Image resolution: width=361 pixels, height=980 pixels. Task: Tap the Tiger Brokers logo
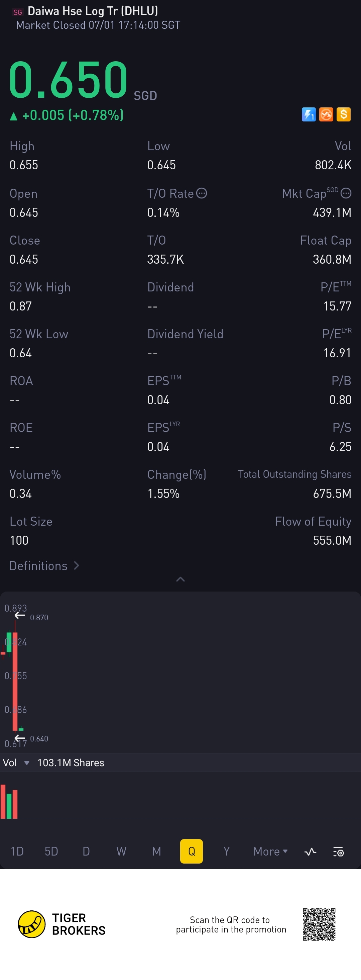pos(32,924)
